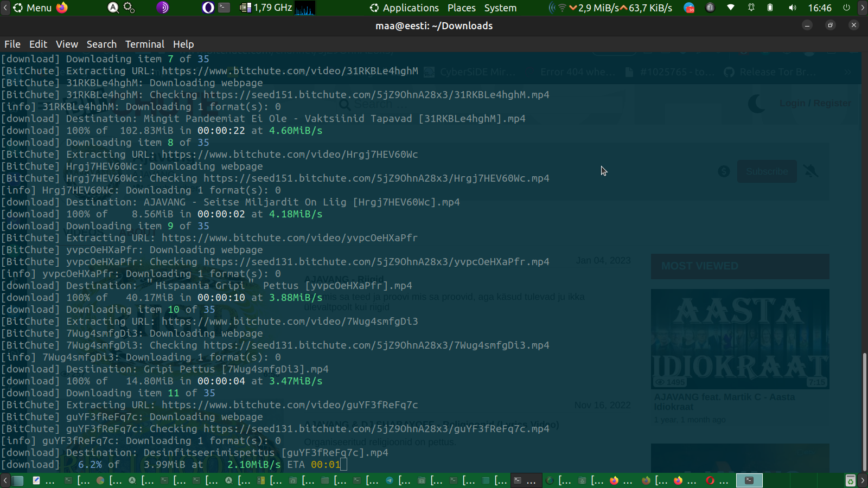Screen dimensions: 868x488
Task: Switch to the text editor taskbar entry
Action: (43, 480)
